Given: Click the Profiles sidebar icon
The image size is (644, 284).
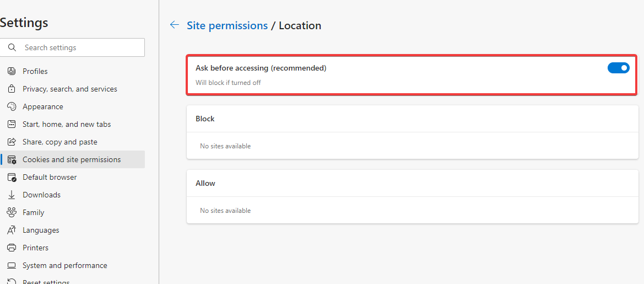Looking at the screenshot, I should [x=12, y=71].
